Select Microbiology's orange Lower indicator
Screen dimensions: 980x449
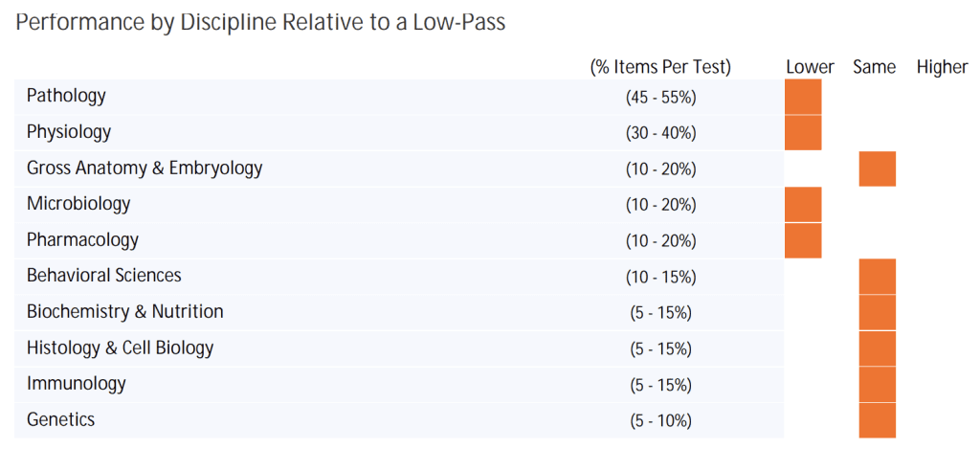(x=803, y=205)
